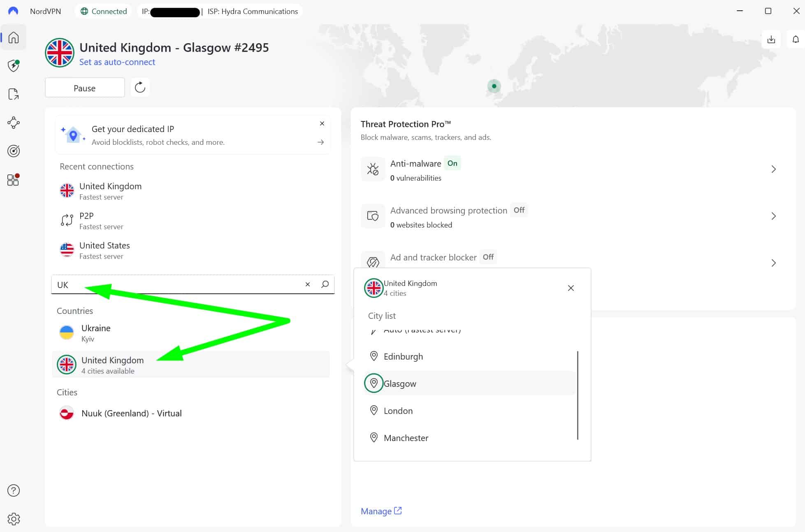Open file sharing icon in sidebar

coord(14,94)
